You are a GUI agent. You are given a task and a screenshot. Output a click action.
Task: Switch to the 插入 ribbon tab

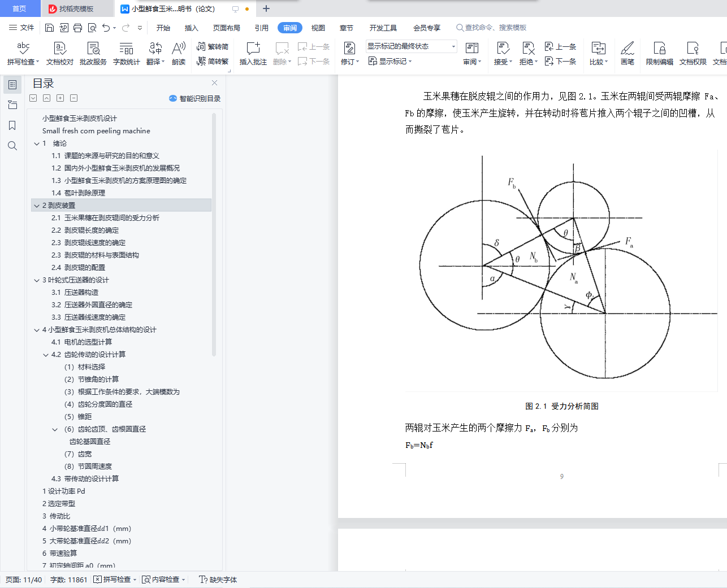coord(192,28)
